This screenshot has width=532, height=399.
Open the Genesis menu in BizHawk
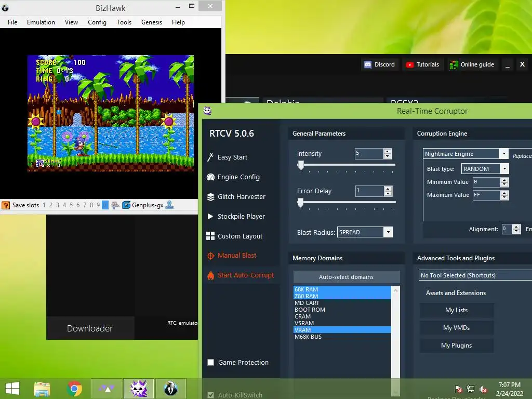[x=152, y=22]
